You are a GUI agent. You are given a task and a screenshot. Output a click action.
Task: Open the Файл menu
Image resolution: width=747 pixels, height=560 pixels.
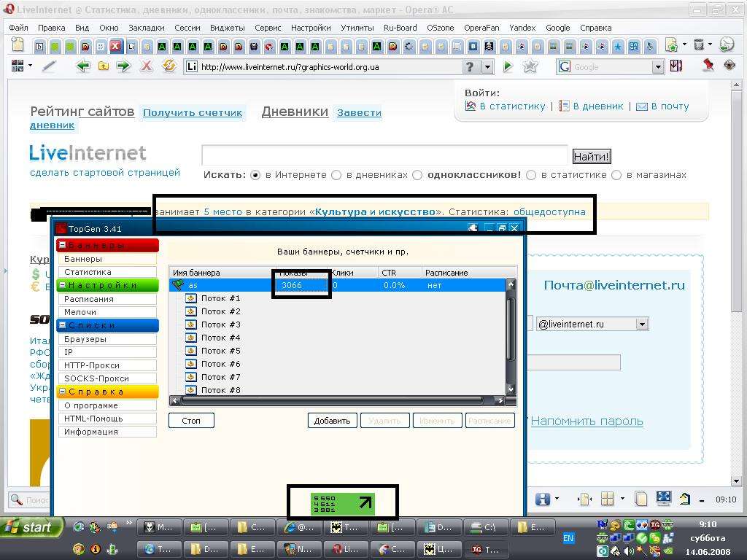[18, 28]
